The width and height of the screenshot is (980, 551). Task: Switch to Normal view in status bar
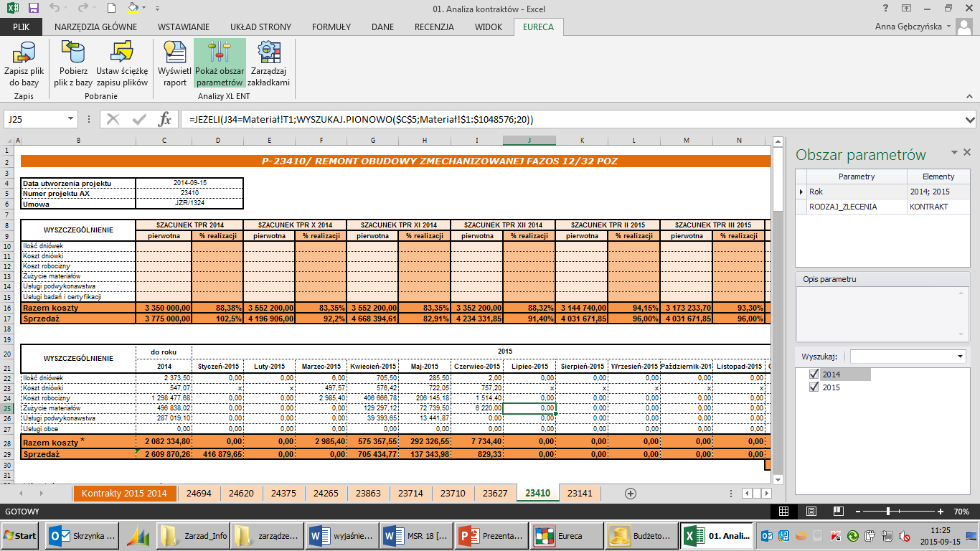tap(783, 512)
